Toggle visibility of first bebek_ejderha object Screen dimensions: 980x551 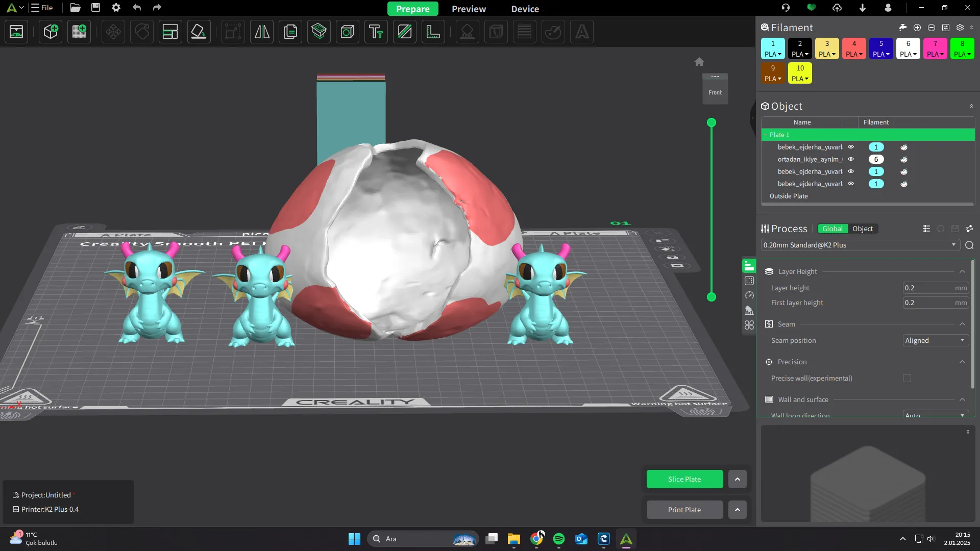(851, 147)
